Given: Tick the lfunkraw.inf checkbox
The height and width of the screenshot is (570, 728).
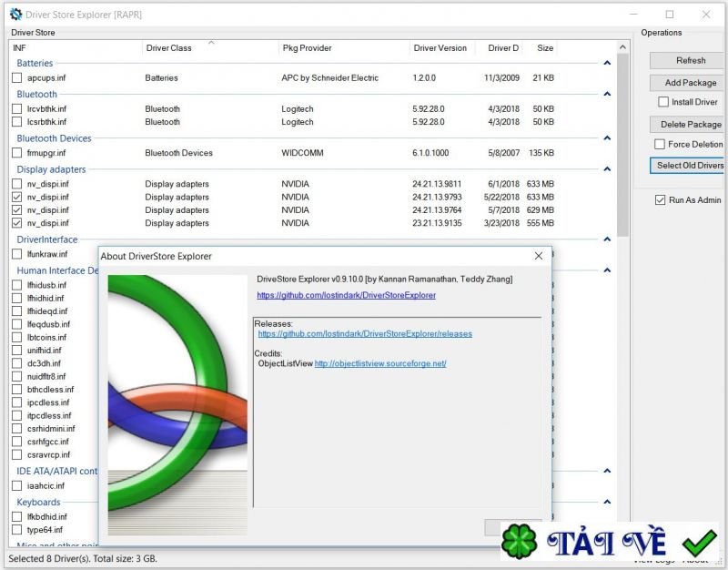Looking at the screenshot, I should coord(16,254).
